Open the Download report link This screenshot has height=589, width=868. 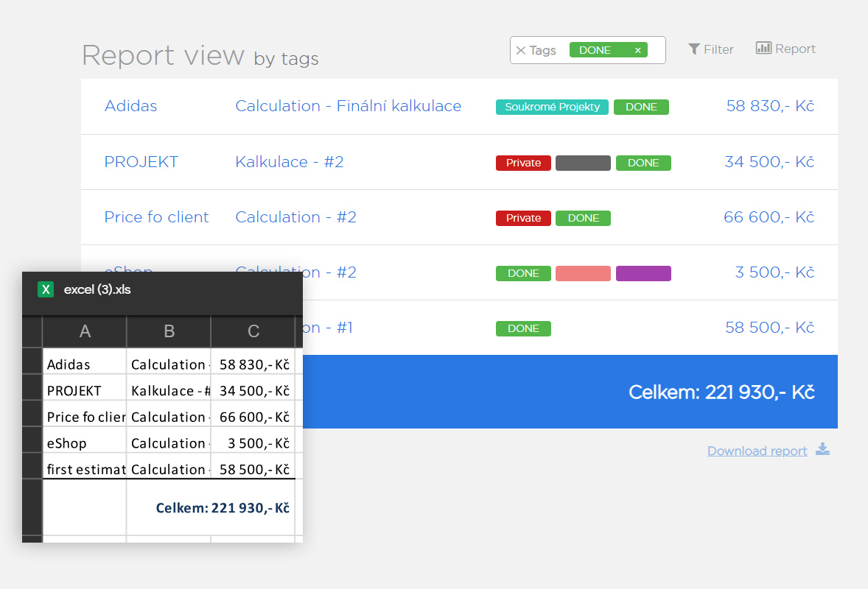[x=757, y=451]
